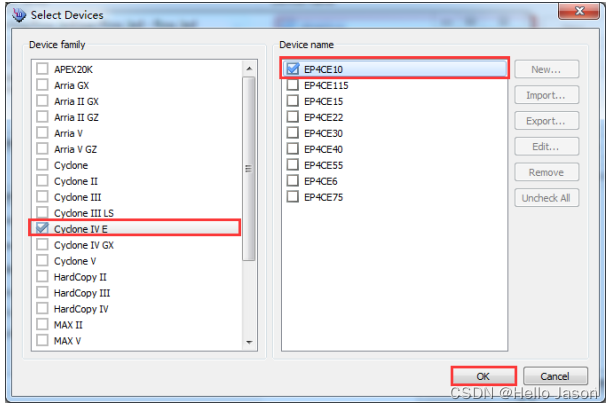Enable the Cyclone V checkbox
612x409 pixels.
[x=42, y=261]
